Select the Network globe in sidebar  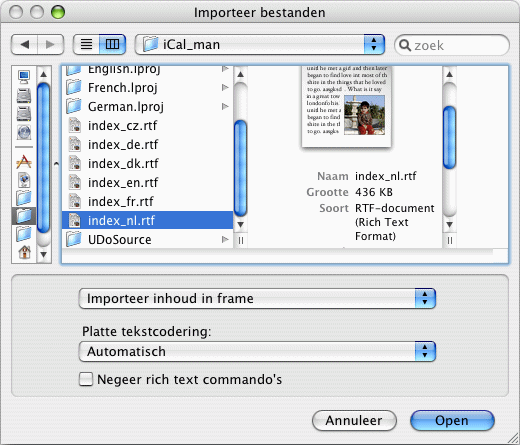(24, 132)
